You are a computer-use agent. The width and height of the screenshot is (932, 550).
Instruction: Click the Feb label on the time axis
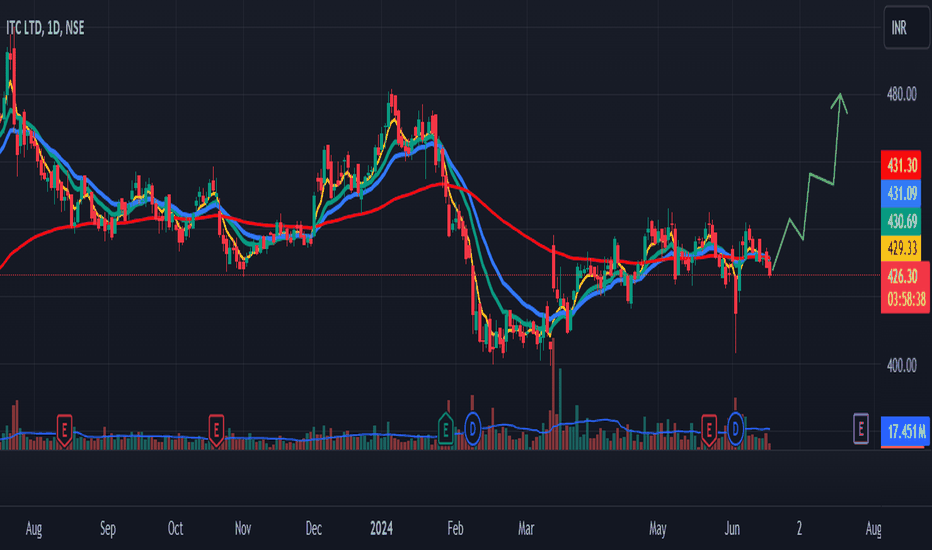[x=455, y=529]
